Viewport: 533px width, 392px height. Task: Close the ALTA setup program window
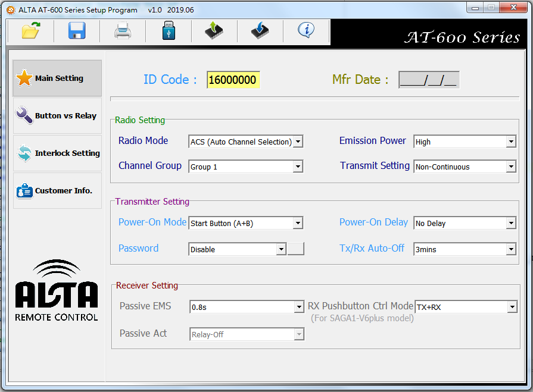click(513, 8)
